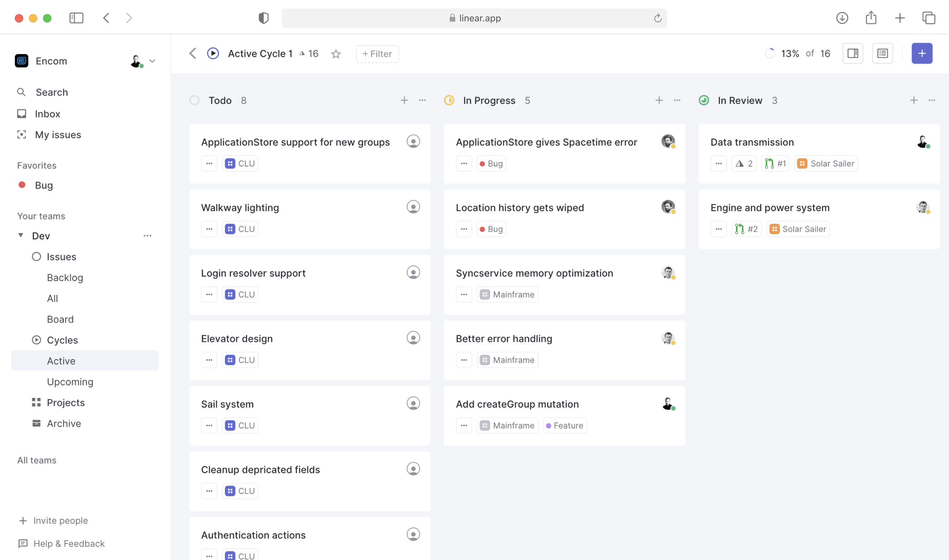Add issue to In Progress column
Screen dimensions: 949x560
[659, 100]
